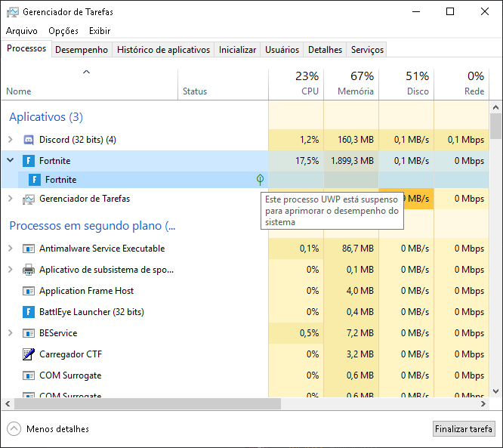
Task: Click Processos em segundo plano heading
Action: pos(92,226)
